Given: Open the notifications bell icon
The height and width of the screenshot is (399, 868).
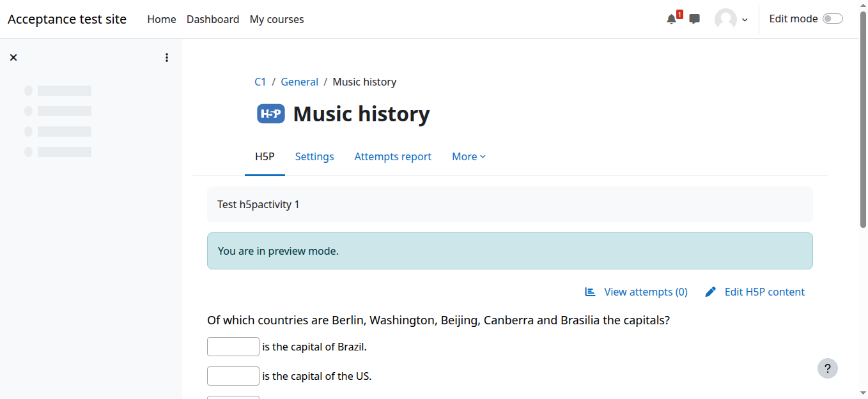Looking at the screenshot, I should point(671,19).
